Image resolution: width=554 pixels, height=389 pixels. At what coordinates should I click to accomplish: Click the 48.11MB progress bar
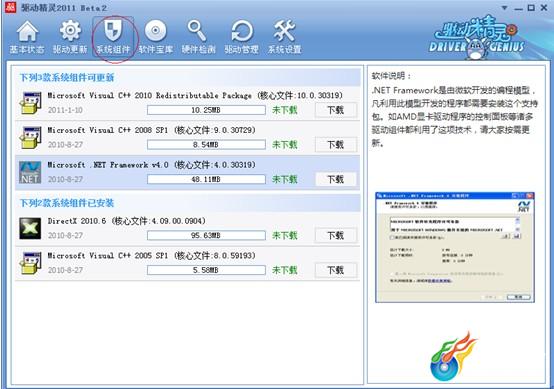(206, 179)
